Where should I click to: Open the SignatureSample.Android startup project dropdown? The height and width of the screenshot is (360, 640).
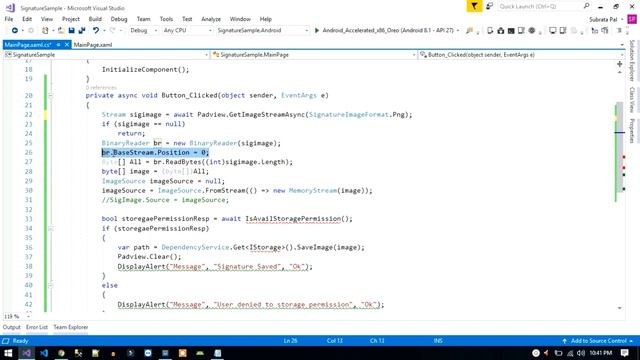[x=262, y=31]
